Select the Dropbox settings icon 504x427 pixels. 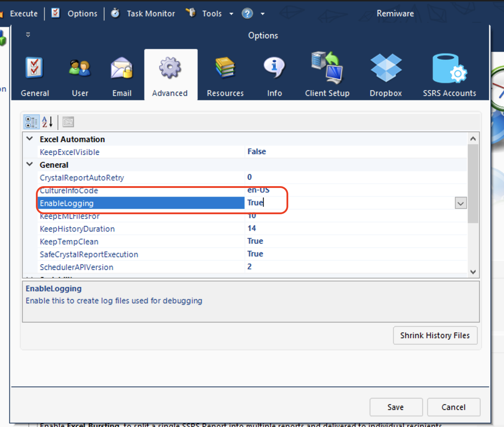tap(386, 68)
